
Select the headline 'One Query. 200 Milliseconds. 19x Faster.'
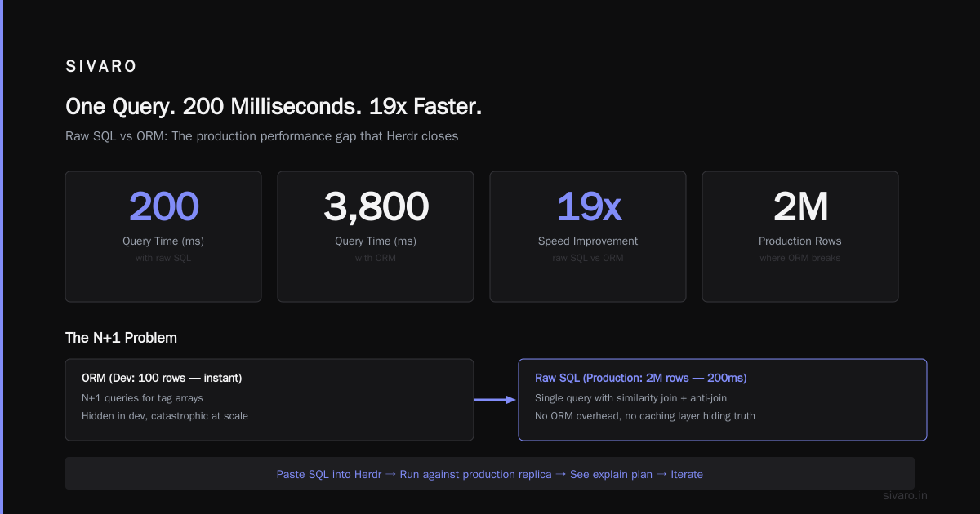coord(274,107)
